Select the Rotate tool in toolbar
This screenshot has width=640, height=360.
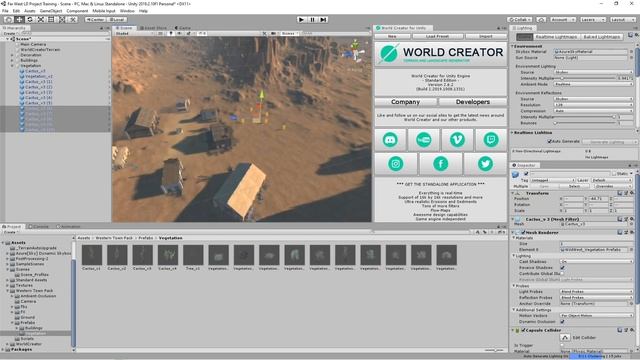tap(30, 19)
